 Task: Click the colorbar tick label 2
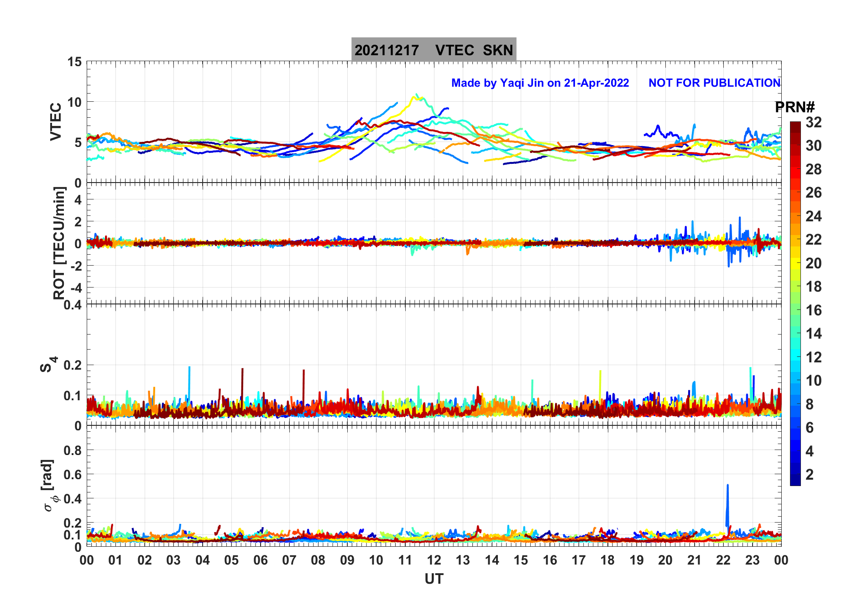pyautogui.click(x=809, y=475)
